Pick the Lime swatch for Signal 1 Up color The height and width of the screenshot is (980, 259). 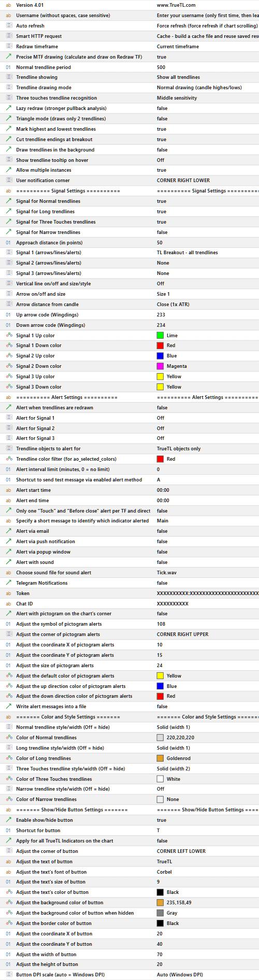160,336
